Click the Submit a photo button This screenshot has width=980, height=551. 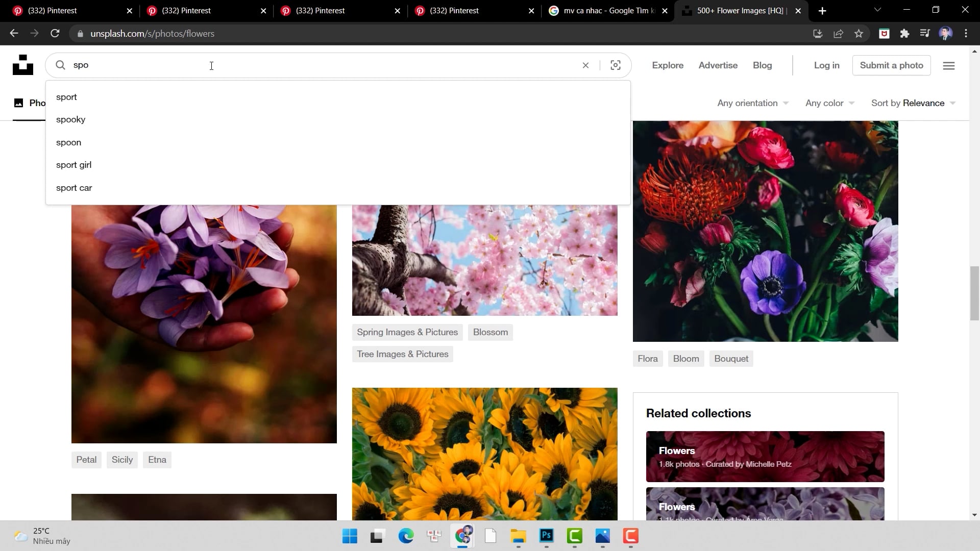coord(891,65)
